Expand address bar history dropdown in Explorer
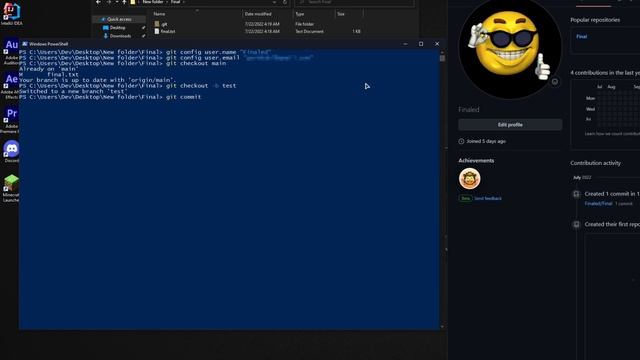The width and height of the screenshot is (640, 360). tap(274, 2)
